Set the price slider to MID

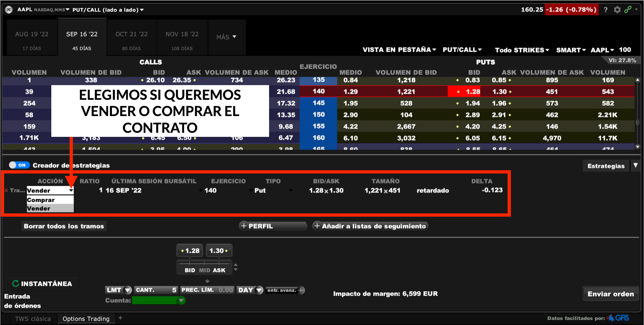205,270
